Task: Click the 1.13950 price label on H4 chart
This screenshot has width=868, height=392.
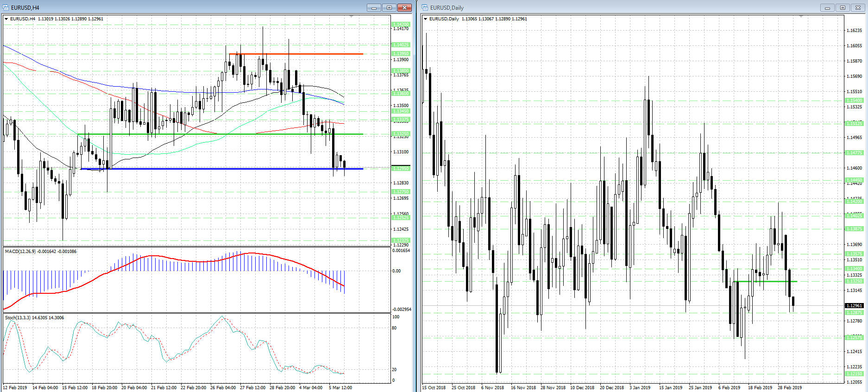Action: point(401,54)
